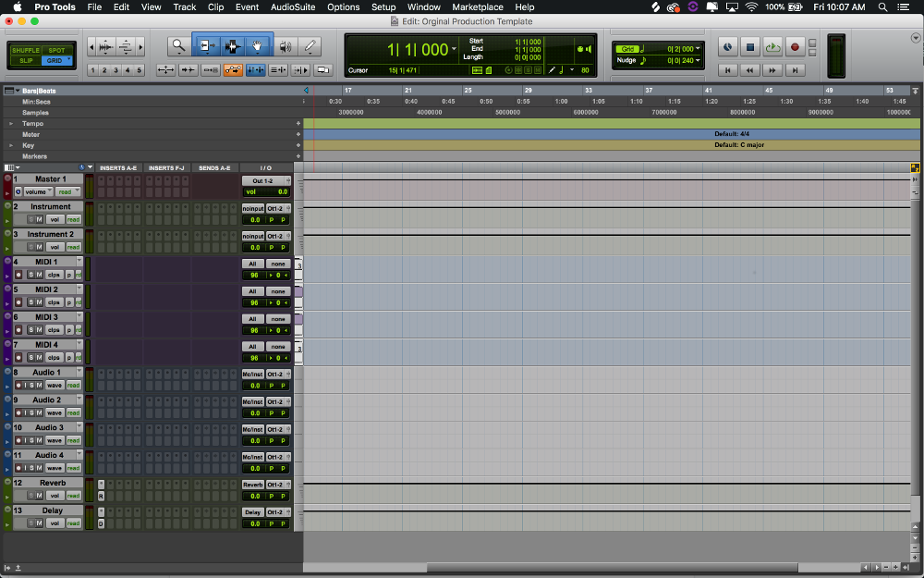The height and width of the screenshot is (578, 924).
Task: Click Reverb track input selector
Action: pyautogui.click(x=253, y=485)
